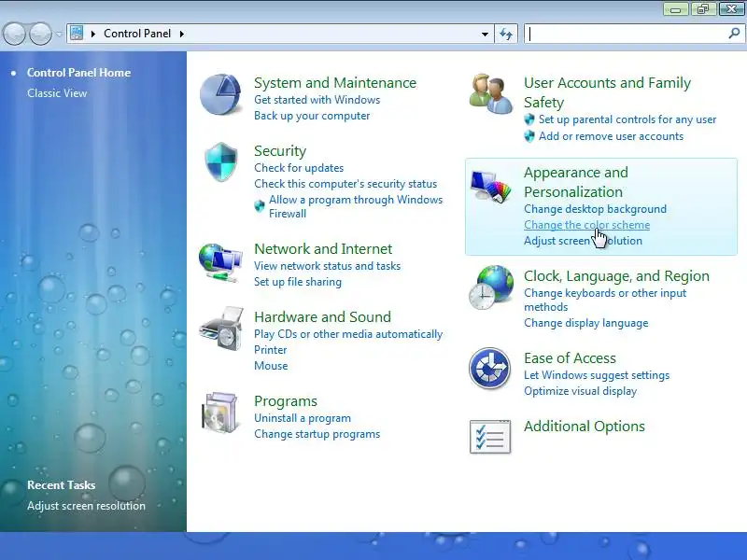This screenshot has width=747, height=560.
Task: Click Let Windows suggest settings
Action: pos(597,375)
